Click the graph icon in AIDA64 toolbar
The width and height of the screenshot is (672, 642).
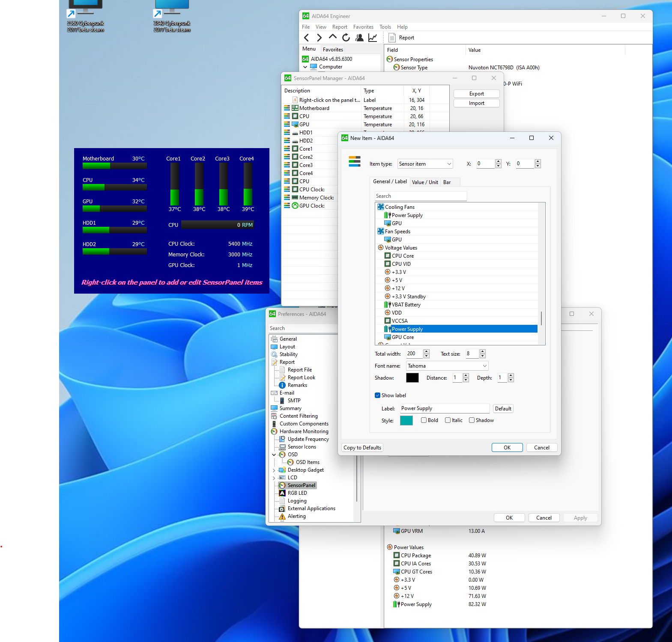pos(373,38)
